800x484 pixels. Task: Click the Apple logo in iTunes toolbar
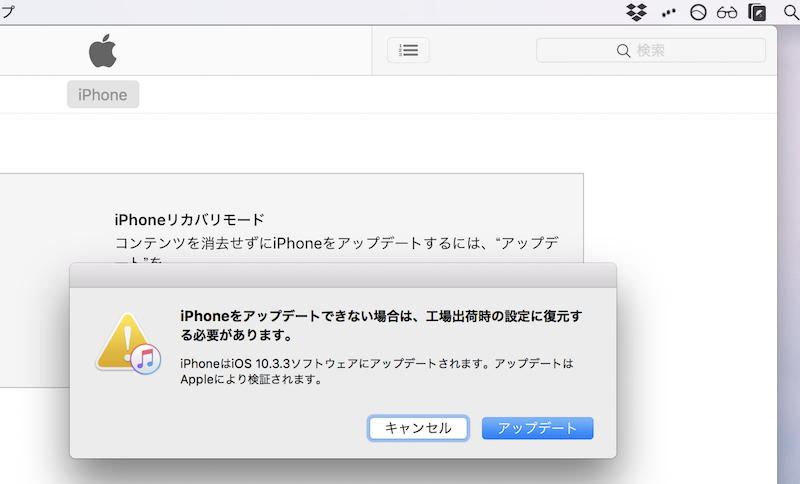pos(102,50)
